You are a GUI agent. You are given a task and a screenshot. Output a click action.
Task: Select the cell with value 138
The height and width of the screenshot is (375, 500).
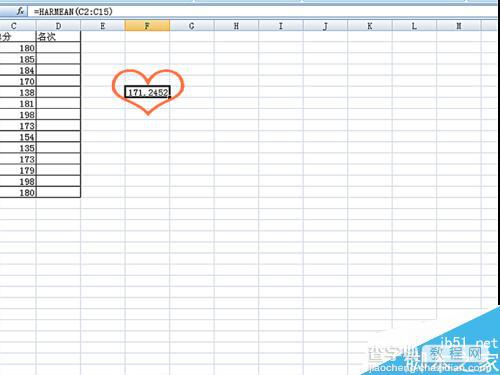tap(18, 92)
